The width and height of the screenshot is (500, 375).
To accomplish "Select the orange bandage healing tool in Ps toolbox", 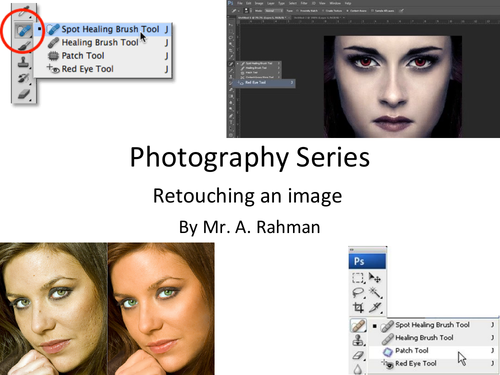I will (358, 325).
